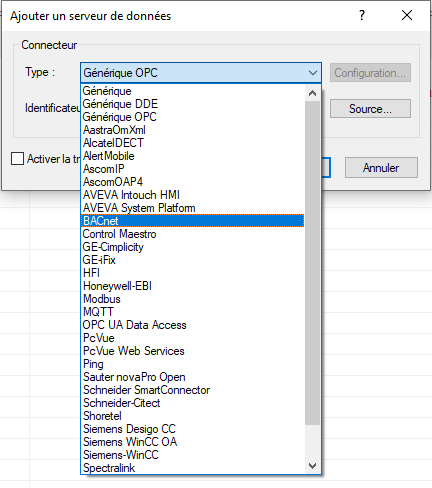Choose Control Maestro connector
Viewport: 432px width, 488px height.
coord(193,234)
